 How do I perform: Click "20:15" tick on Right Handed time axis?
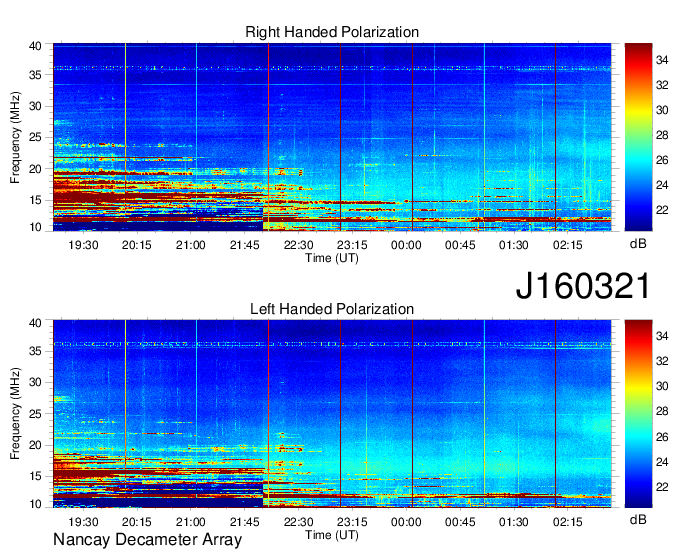(137, 245)
